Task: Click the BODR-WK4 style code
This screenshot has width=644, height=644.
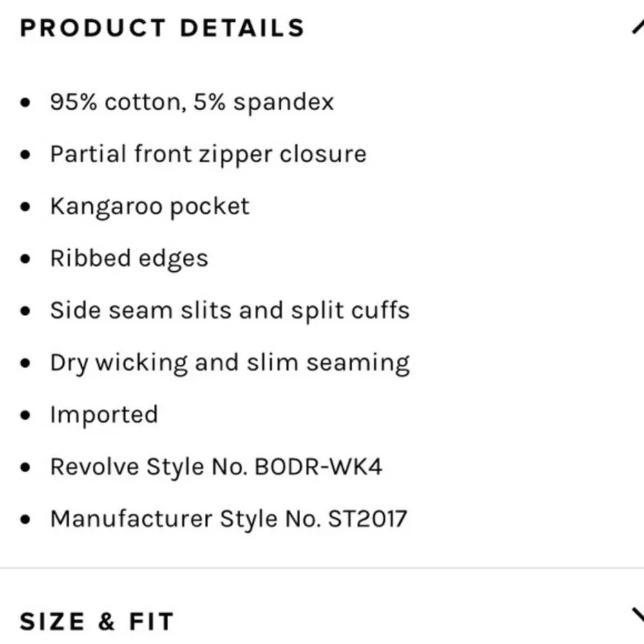Action: click(x=319, y=466)
